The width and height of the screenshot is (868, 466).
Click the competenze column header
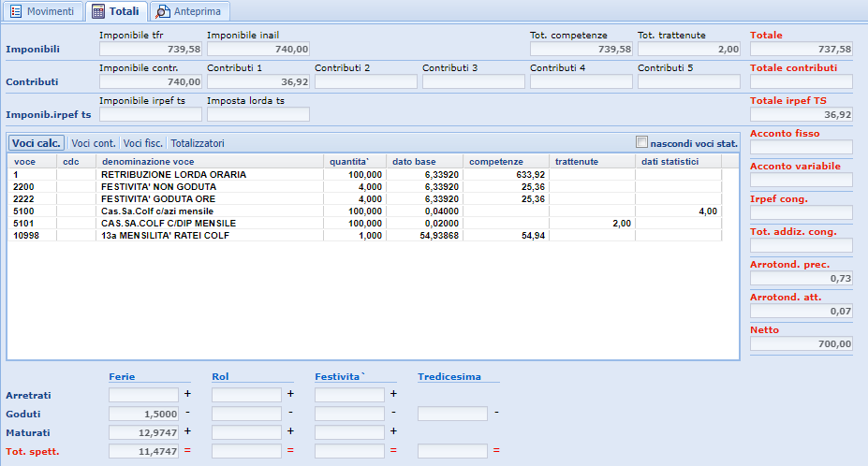tap(506, 162)
